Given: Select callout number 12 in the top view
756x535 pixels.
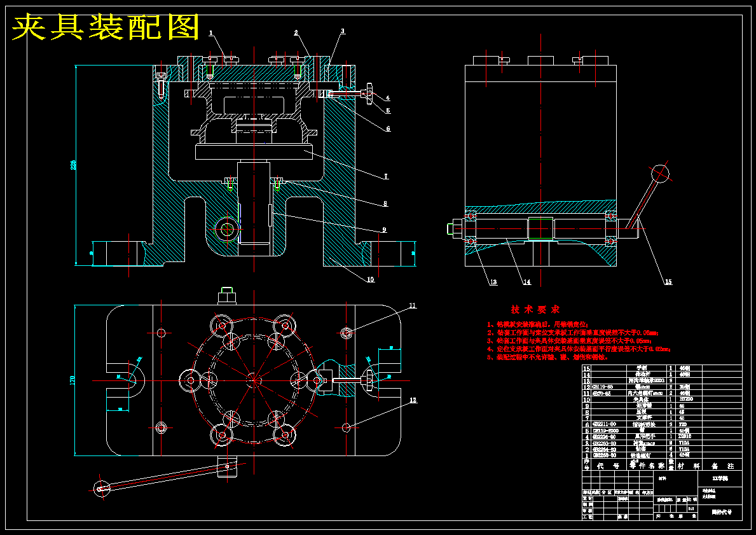Looking at the screenshot, I should tap(413, 400).
